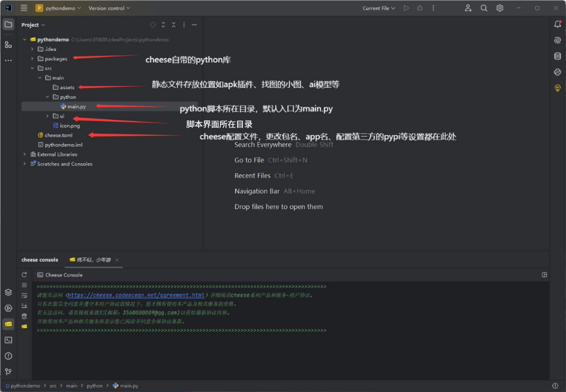The image size is (566, 392).
Task: Launch Search Everywhere with the magnifier icon
Action: coord(484,8)
